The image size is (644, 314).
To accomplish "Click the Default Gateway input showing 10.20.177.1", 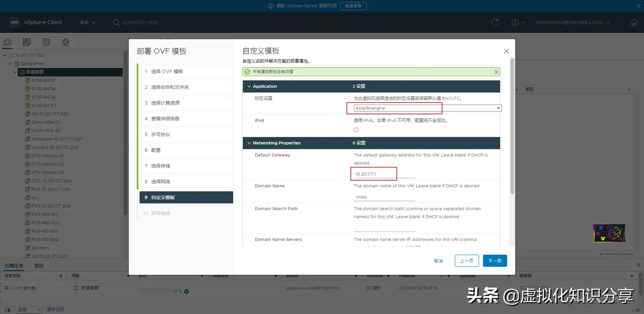I will pyautogui.click(x=373, y=174).
